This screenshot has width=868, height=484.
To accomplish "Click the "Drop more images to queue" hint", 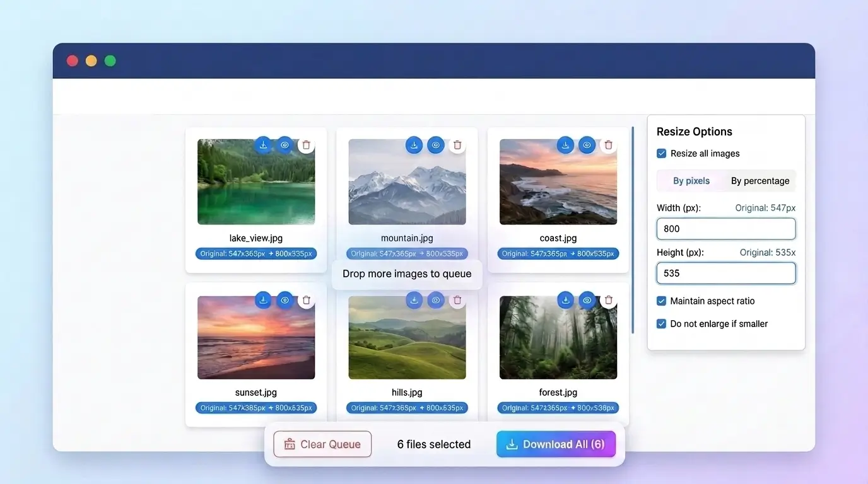I will 407,274.
